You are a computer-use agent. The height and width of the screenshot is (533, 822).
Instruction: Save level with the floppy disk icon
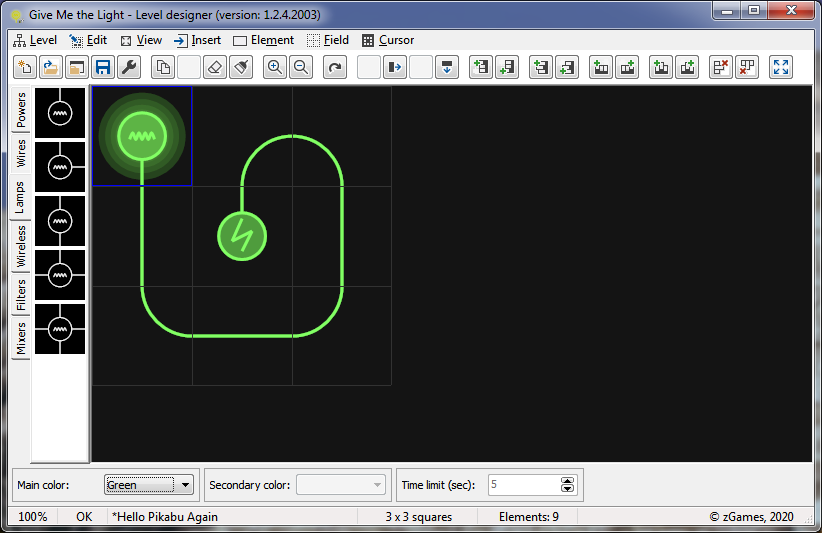click(102, 68)
